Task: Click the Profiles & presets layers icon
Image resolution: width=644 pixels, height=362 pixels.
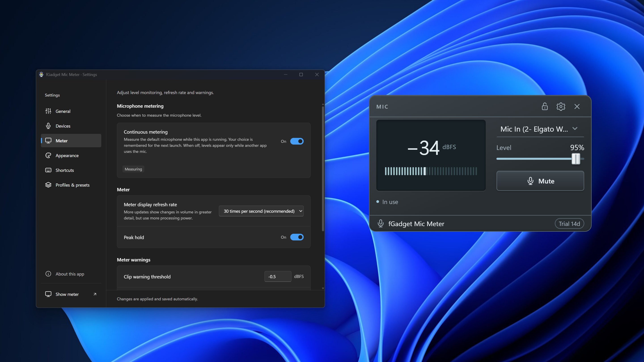Action: 48,185
